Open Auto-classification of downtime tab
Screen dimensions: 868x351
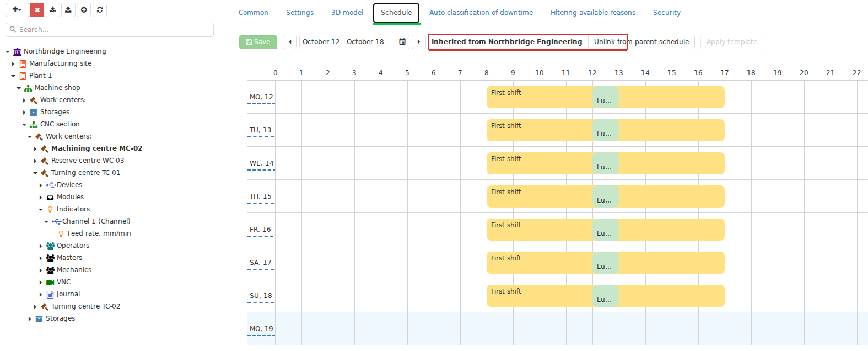pyautogui.click(x=481, y=12)
